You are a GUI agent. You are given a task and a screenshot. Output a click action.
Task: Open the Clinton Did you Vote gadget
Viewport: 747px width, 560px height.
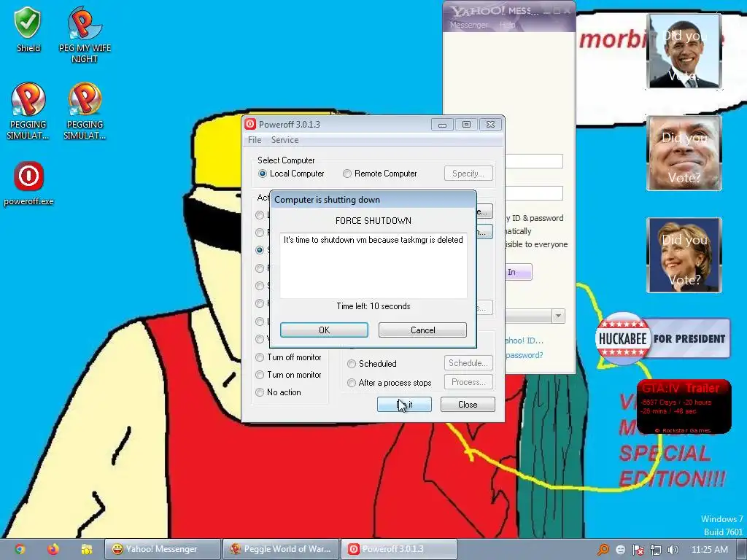pyautogui.click(x=684, y=254)
